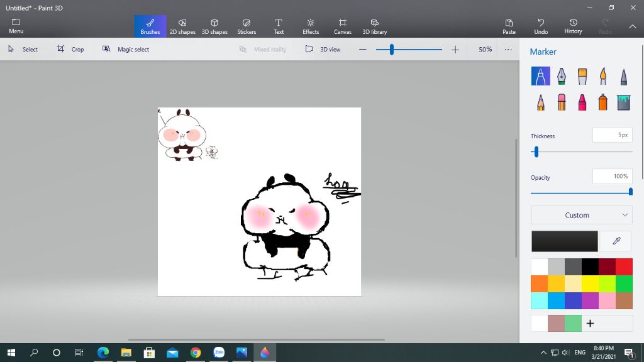Open the Mail app from taskbar
The width and height of the screenshot is (644, 362).
point(172,353)
